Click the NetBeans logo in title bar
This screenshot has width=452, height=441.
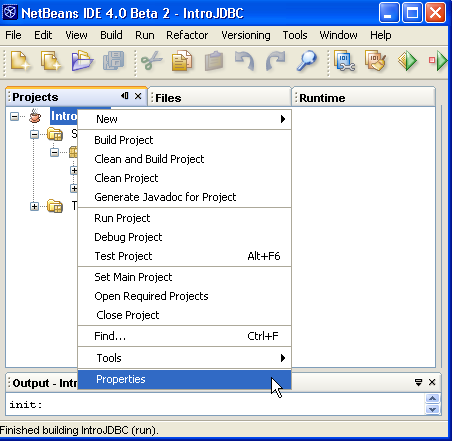[9, 13]
